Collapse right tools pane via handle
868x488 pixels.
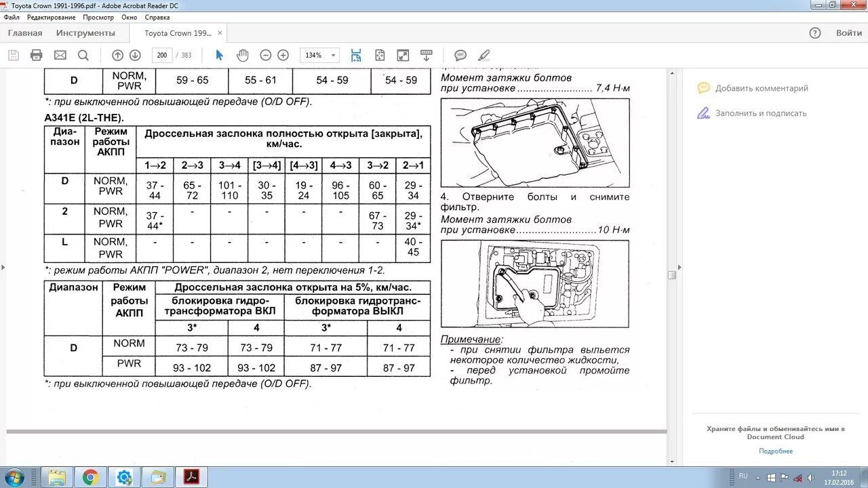[x=679, y=268]
